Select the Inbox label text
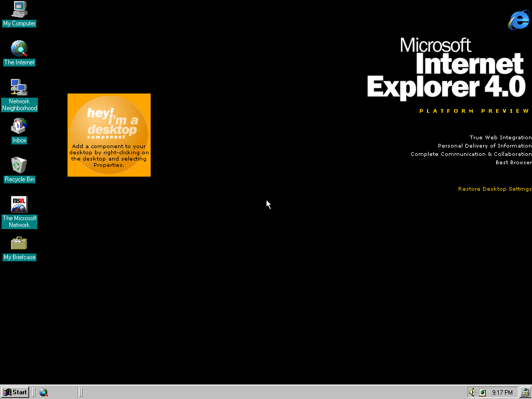Image resolution: width=532 pixels, height=399 pixels. point(19,140)
